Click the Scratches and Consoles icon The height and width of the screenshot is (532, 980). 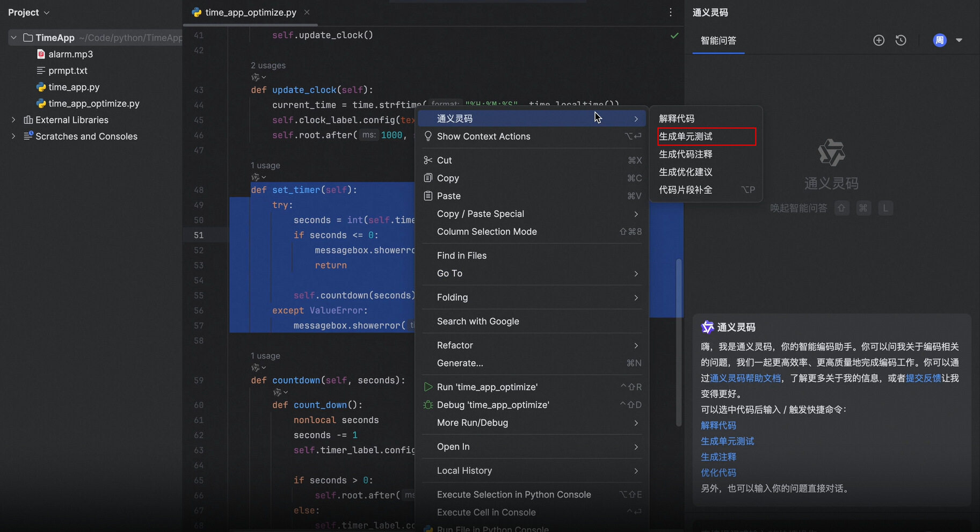click(x=28, y=136)
